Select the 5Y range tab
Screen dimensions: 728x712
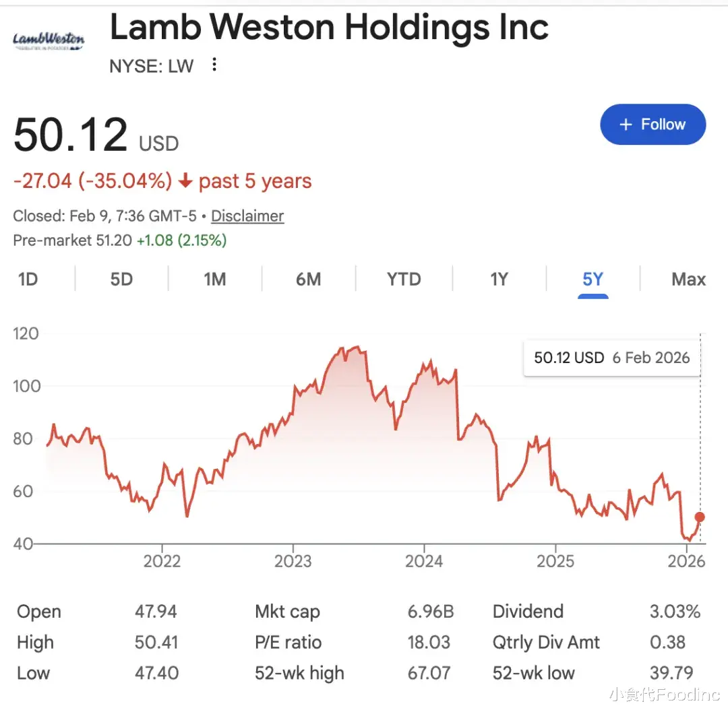coord(593,279)
